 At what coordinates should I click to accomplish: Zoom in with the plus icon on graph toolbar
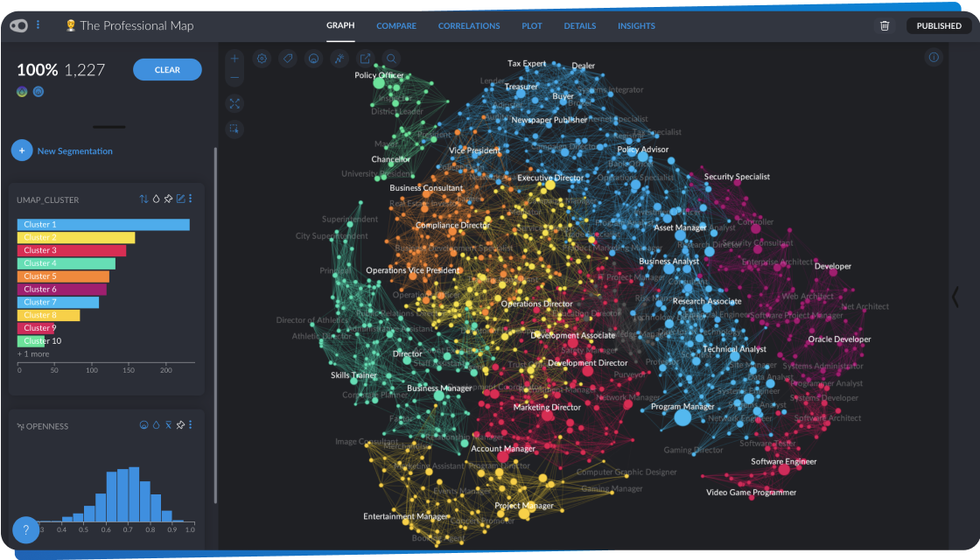point(234,58)
